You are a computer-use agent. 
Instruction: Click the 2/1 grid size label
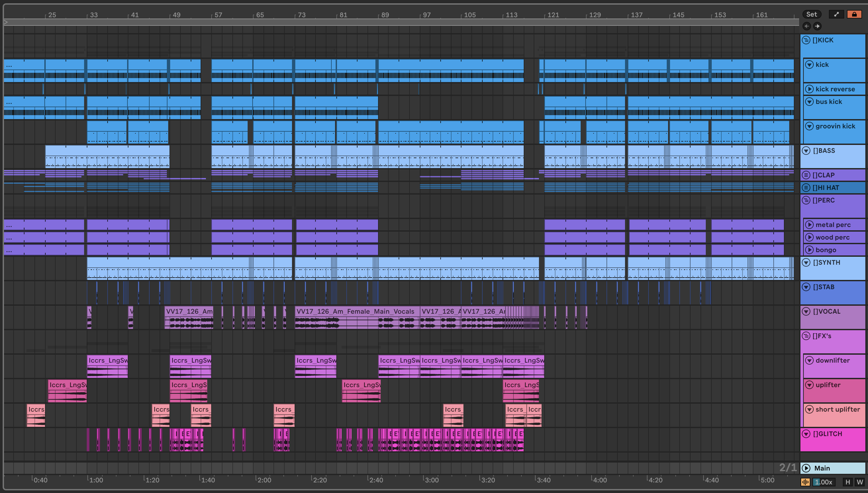(x=788, y=468)
